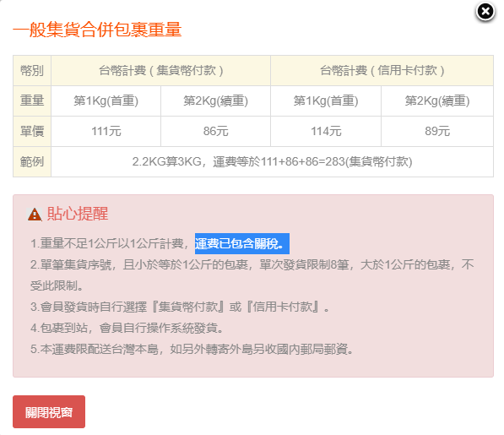Click the 89元 price cell

tap(437, 132)
